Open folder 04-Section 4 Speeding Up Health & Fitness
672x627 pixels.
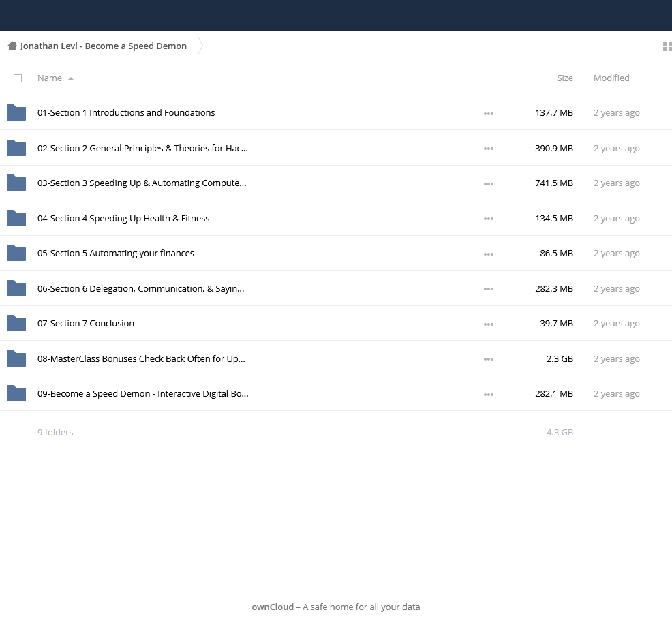pos(123,218)
